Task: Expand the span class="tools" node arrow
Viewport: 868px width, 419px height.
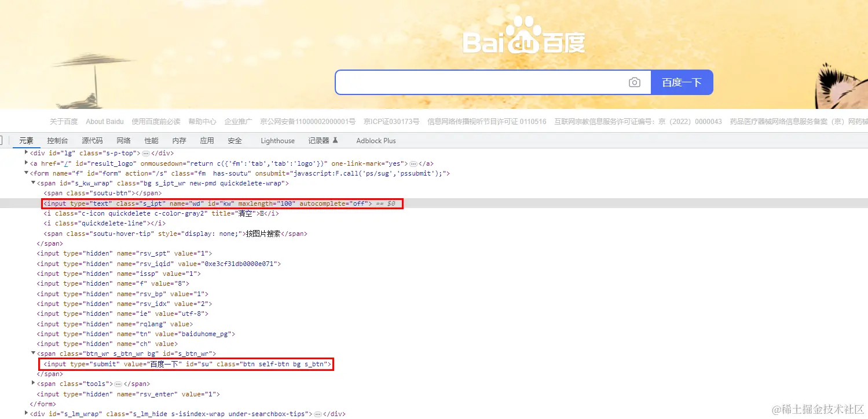Action: [33, 384]
